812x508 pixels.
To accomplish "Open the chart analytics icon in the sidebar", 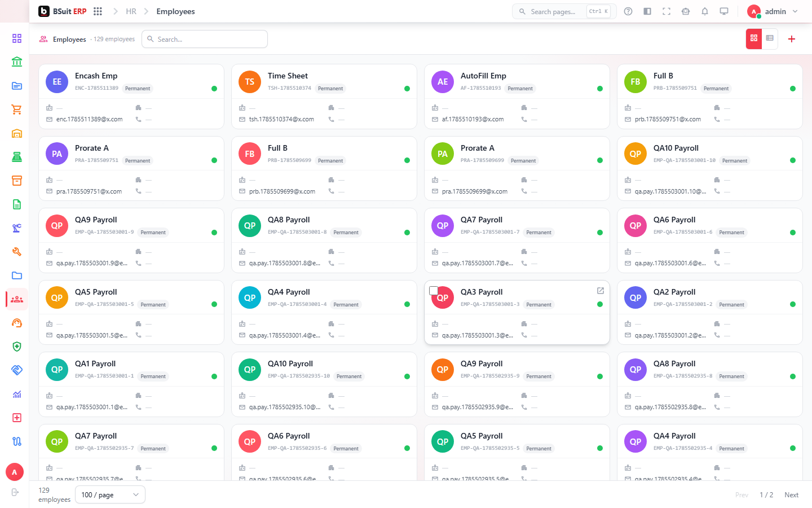I will click(17, 394).
